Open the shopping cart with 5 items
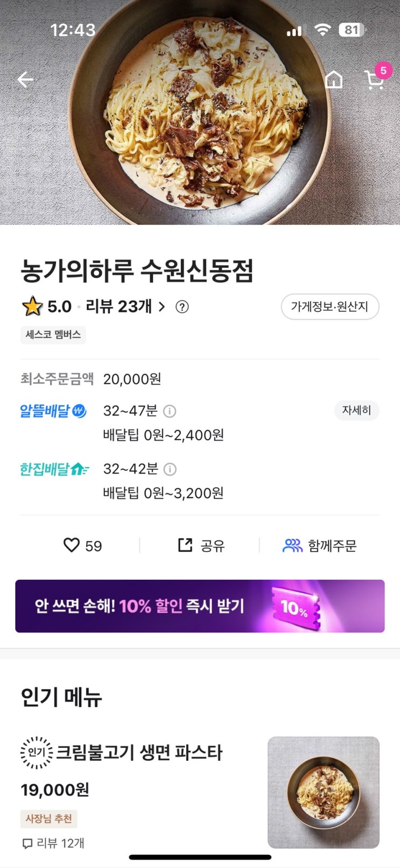This screenshot has width=400, height=868. pyautogui.click(x=374, y=79)
